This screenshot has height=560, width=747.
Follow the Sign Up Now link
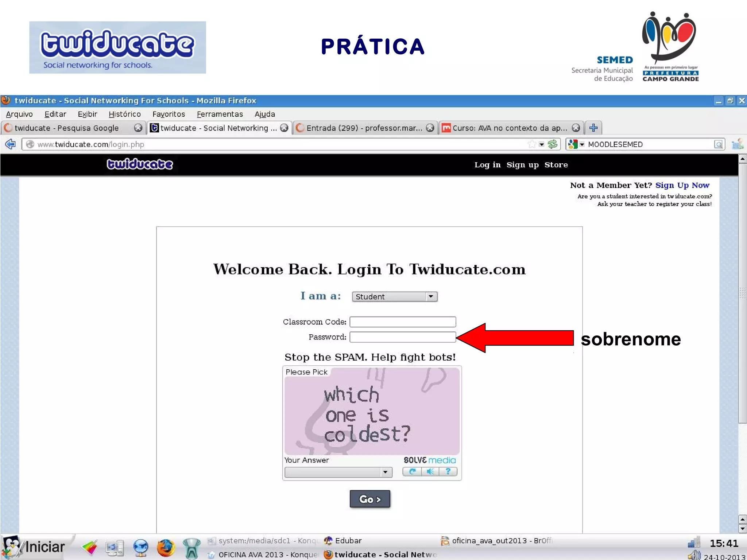(682, 185)
